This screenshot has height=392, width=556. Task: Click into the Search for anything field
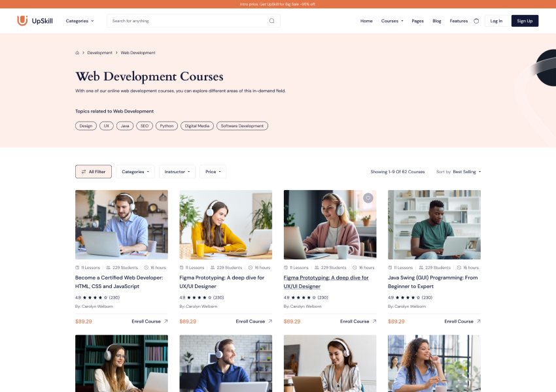click(x=186, y=21)
